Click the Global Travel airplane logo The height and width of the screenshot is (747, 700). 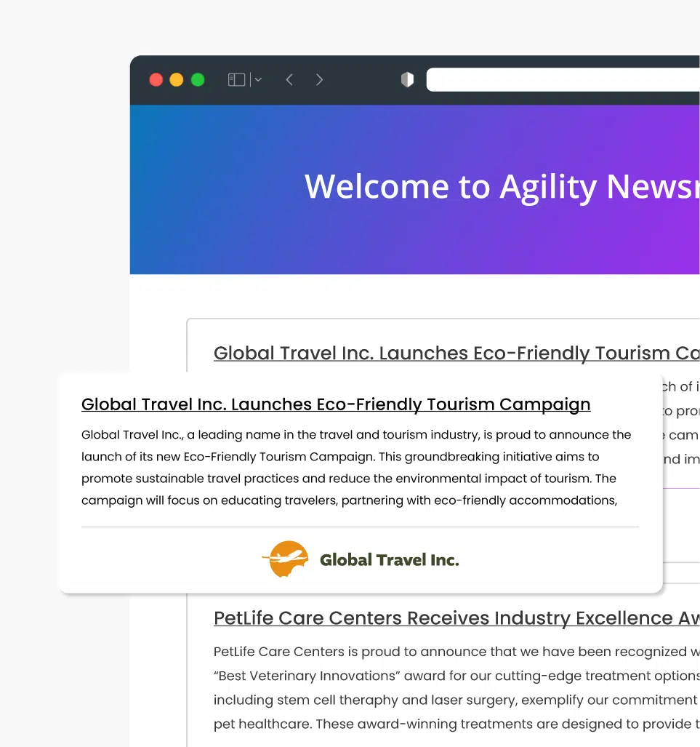(x=285, y=559)
